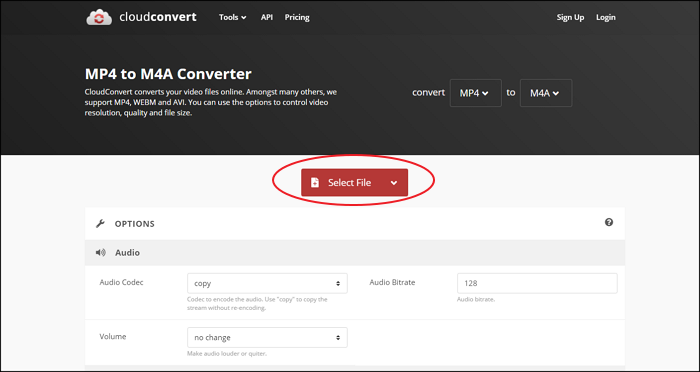Open the Tools dropdown menu

pos(232,17)
